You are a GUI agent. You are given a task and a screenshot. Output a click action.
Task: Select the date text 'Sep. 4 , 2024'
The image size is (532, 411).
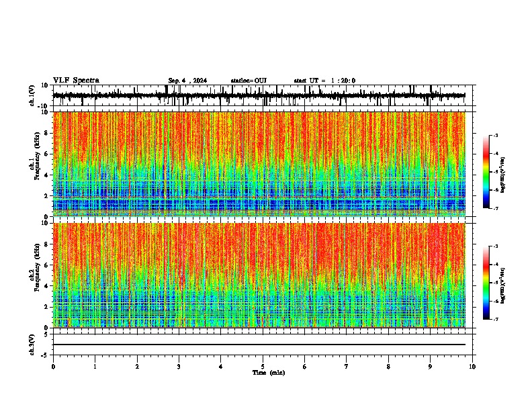(x=187, y=81)
